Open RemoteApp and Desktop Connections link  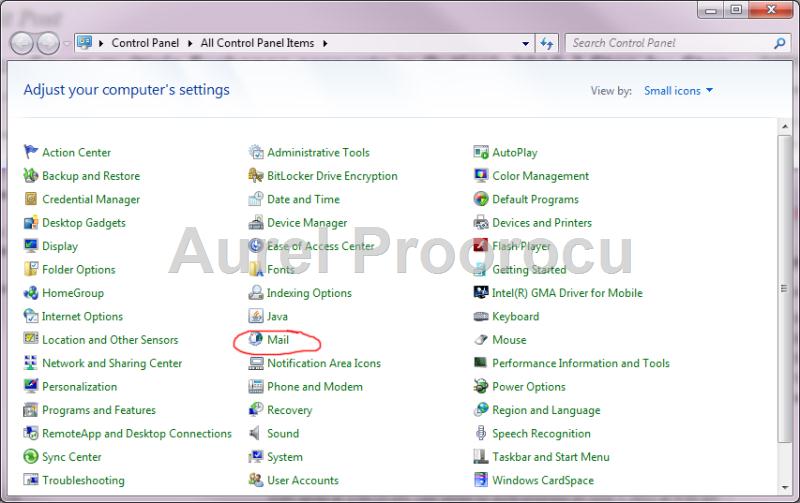click(x=137, y=434)
